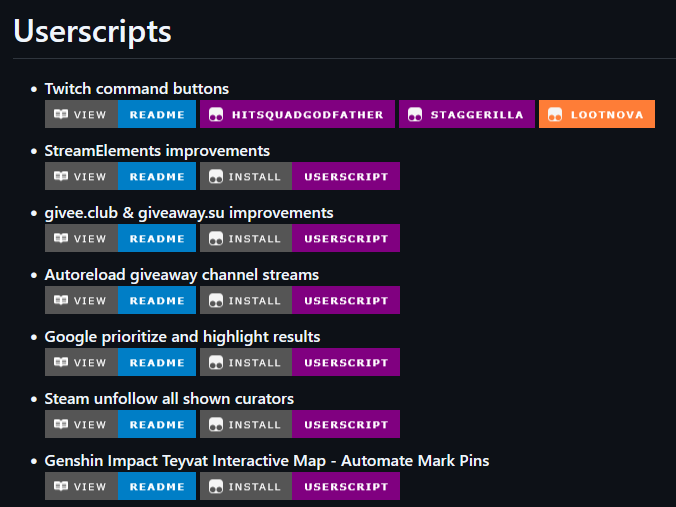The width and height of the screenshot is (676, 507).
Task: Click Tampermonkey icon on StreamElements install badge
Action: pyautogui.click(x=216, y=177)
